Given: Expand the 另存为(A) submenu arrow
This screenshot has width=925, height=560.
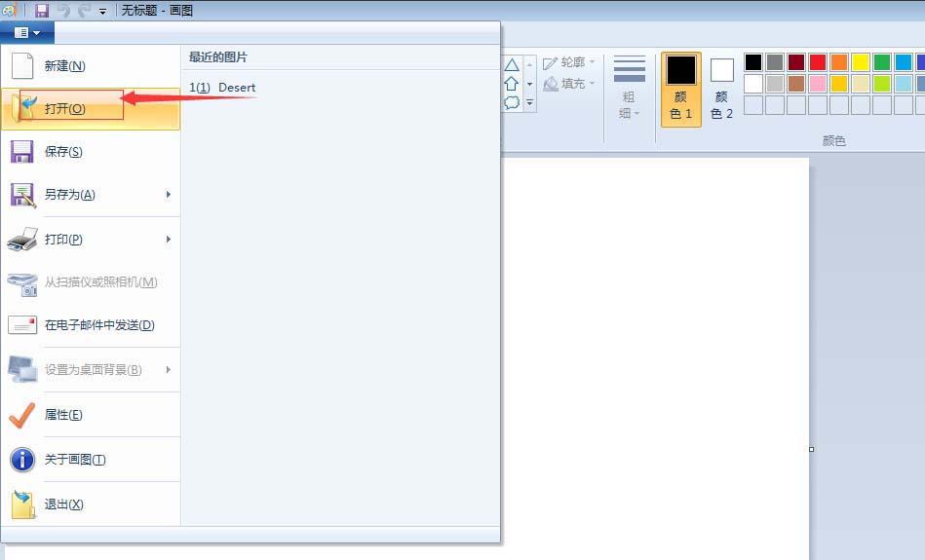Looking at the screenshot, I should pos(169,195).
